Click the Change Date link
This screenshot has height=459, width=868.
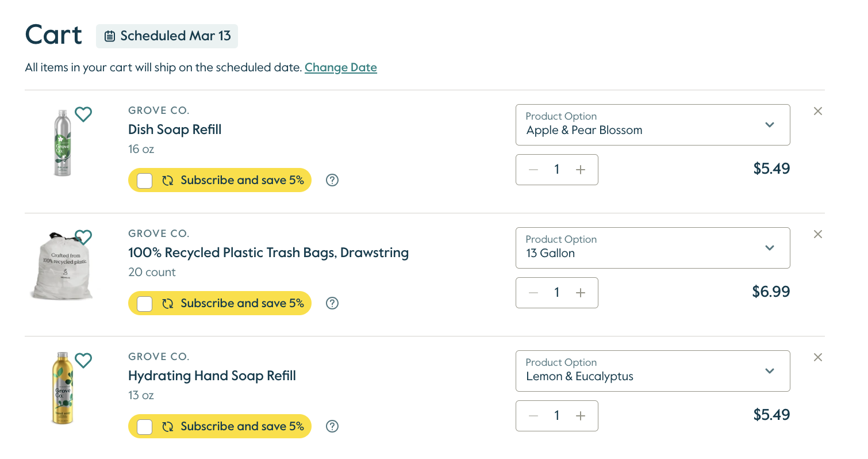[341, 67]
